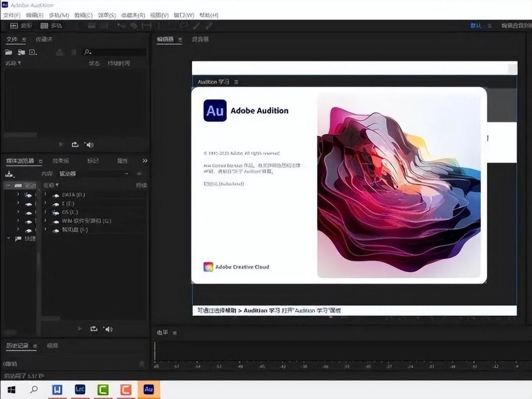Collapse the Shortcuts node in the left tree
This screenshot has width=532, height=399.
8,238
